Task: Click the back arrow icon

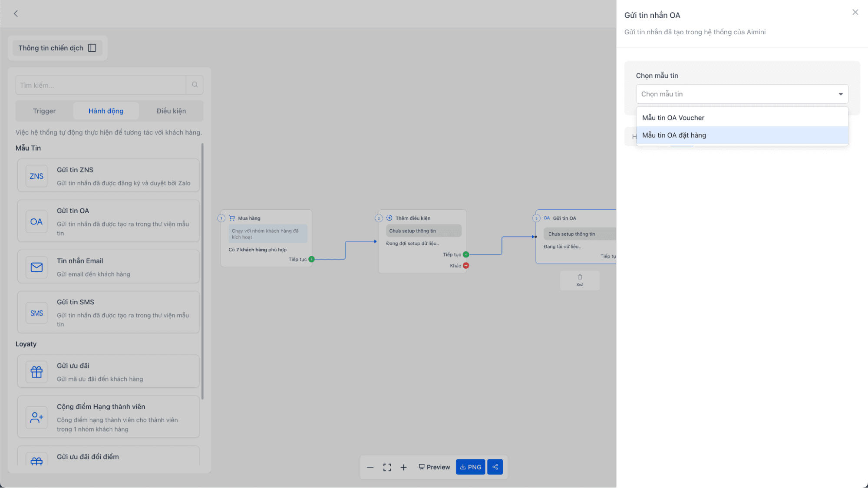Action: point(16,13)
